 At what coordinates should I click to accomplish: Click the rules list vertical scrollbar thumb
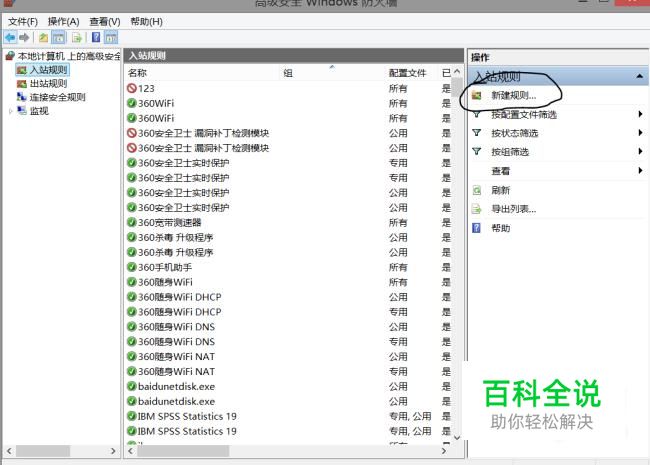457,89
